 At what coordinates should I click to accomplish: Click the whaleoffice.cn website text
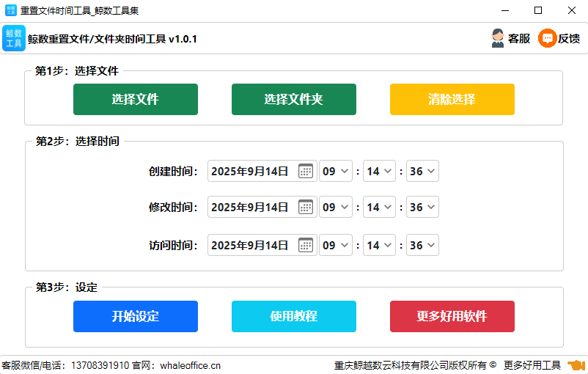tap(190, 365)
